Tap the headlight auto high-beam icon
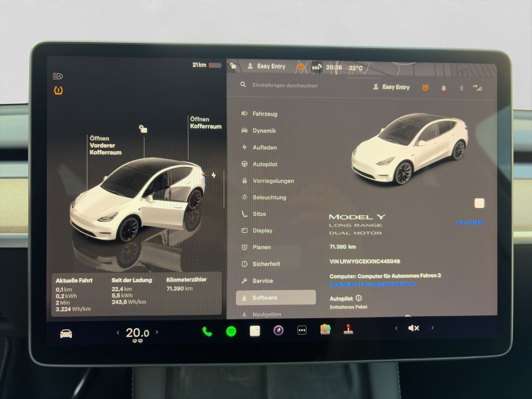 (58, 76)
